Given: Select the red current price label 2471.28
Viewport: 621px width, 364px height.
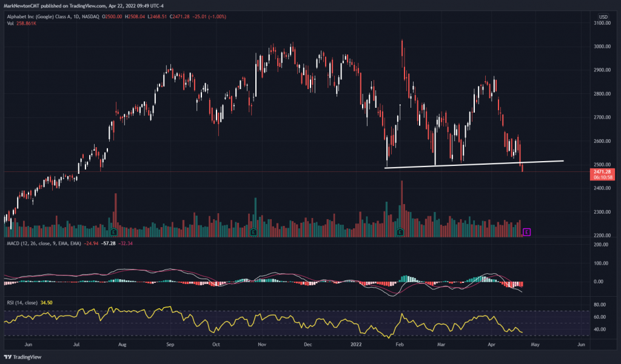Looking at the screenshot, I should pyautogui.click(x=603, y=171).
